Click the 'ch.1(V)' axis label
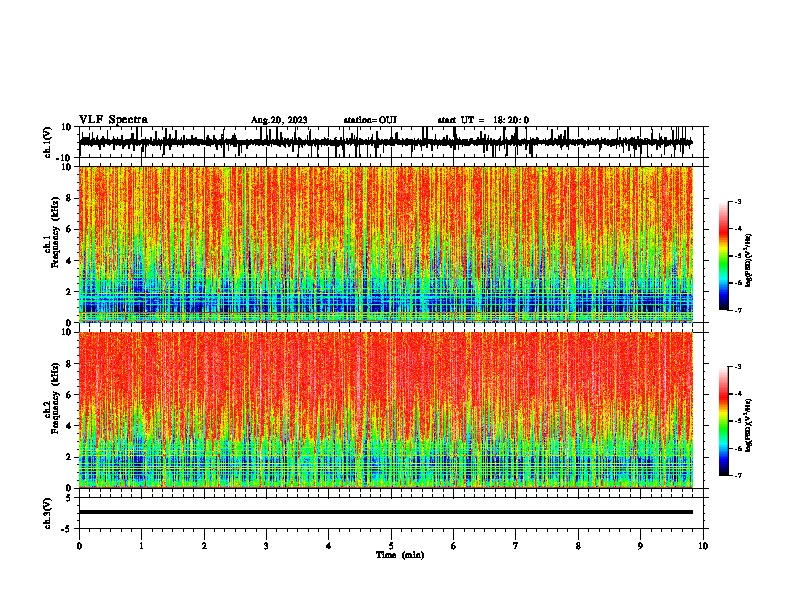The height and width of the screenshot is (612, 792). pyautogui.click(x=47, y=142)
